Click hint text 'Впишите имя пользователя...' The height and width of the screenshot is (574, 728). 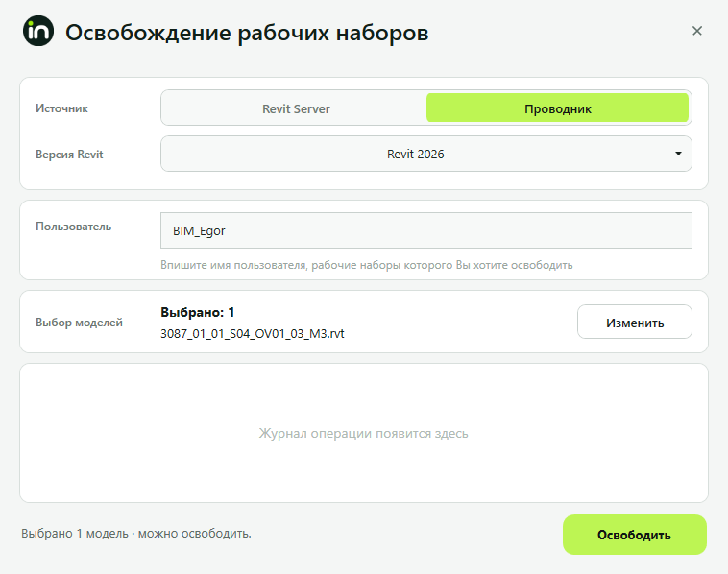click(x=367, y=265)
